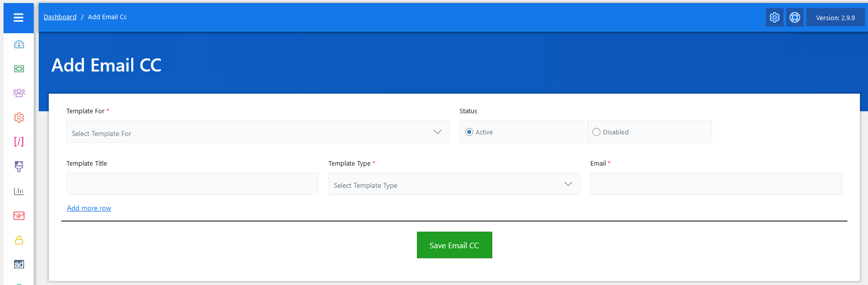The width and height of the screenshot is (868, 285).
Task: Open the dashboard gauge icon in sidebar
Action: click(x=19, y=44)
